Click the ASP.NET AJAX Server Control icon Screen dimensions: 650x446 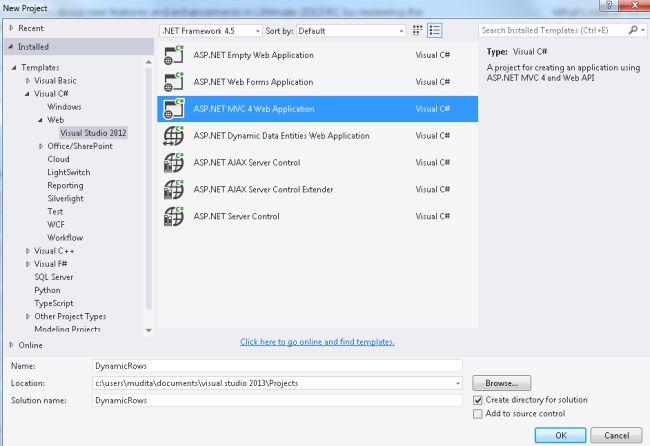tap(173, 162)
